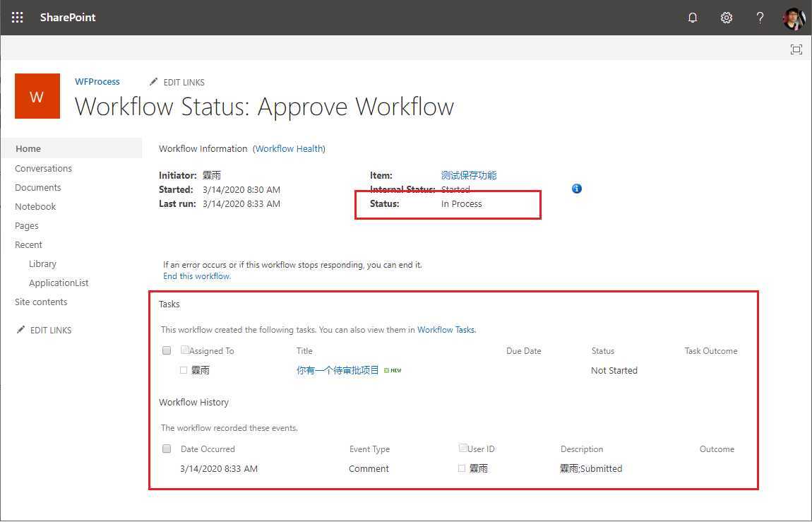Click the Not Started status cell

[614, 370]
